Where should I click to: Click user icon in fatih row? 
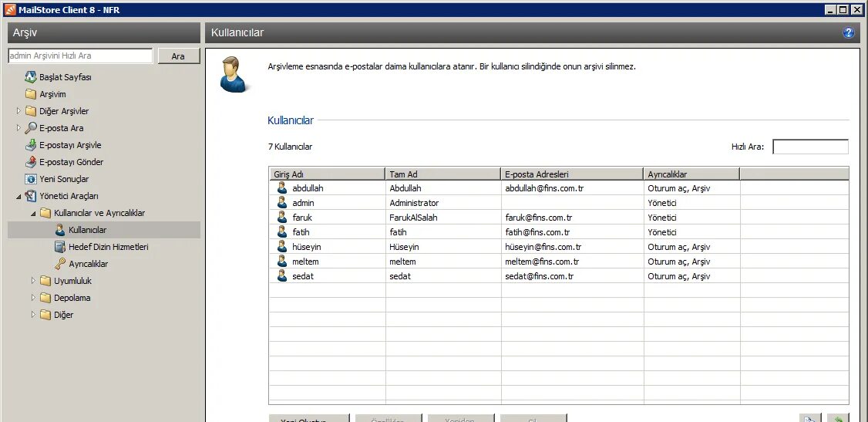pyautogui.click(x=282, y=232)
